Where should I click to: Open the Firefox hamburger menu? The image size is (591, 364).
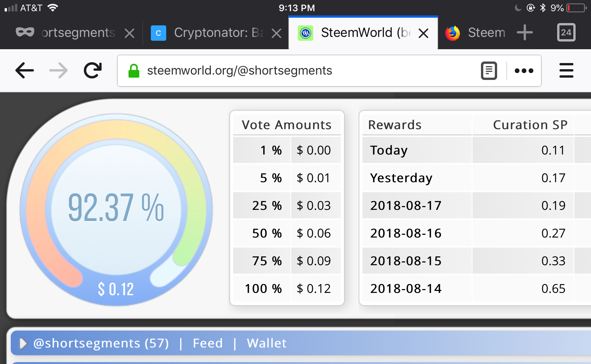click(566, 71)
